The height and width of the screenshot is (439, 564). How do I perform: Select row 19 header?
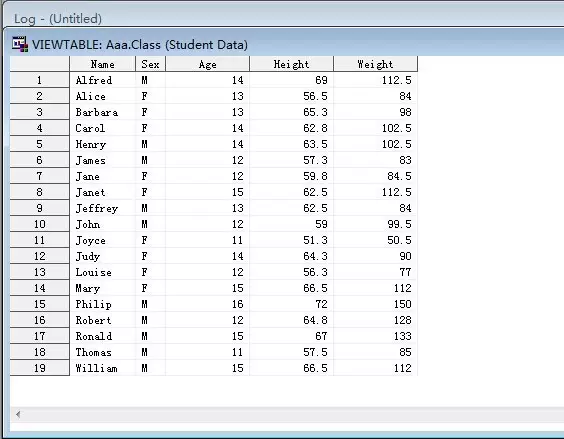point(40,368)
